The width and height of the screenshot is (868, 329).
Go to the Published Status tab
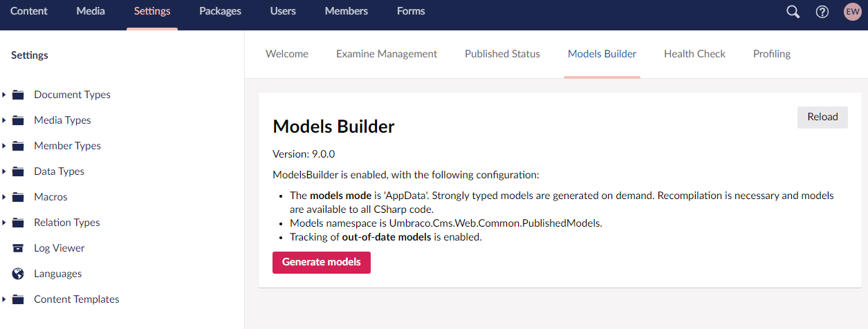(502, 54)
